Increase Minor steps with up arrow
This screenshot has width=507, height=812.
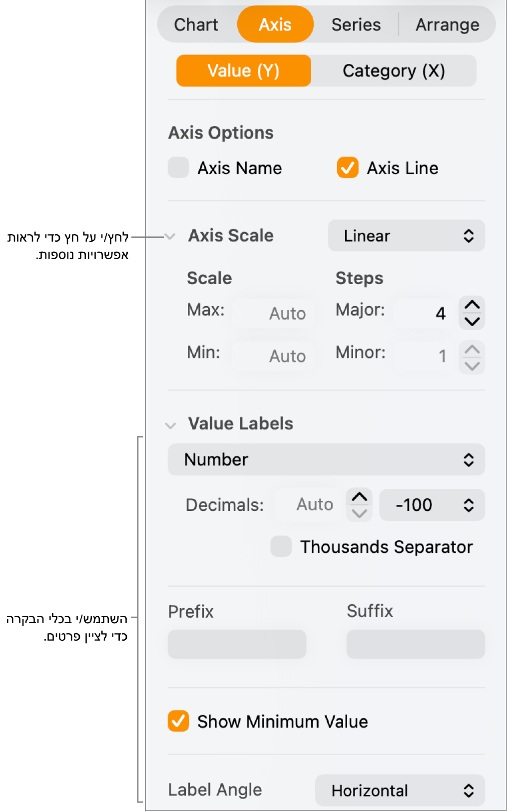[x=472, y=349]
